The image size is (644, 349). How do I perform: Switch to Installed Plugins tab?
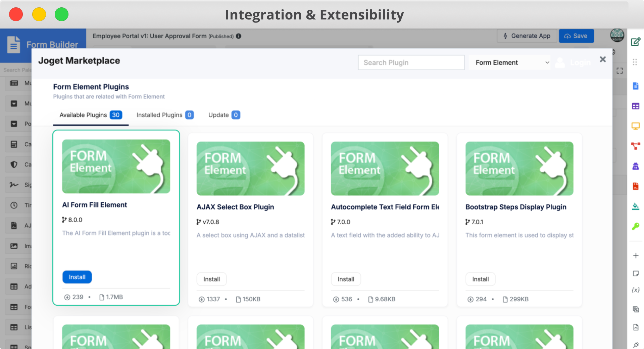pyautogui.click(x=165, y=115)
